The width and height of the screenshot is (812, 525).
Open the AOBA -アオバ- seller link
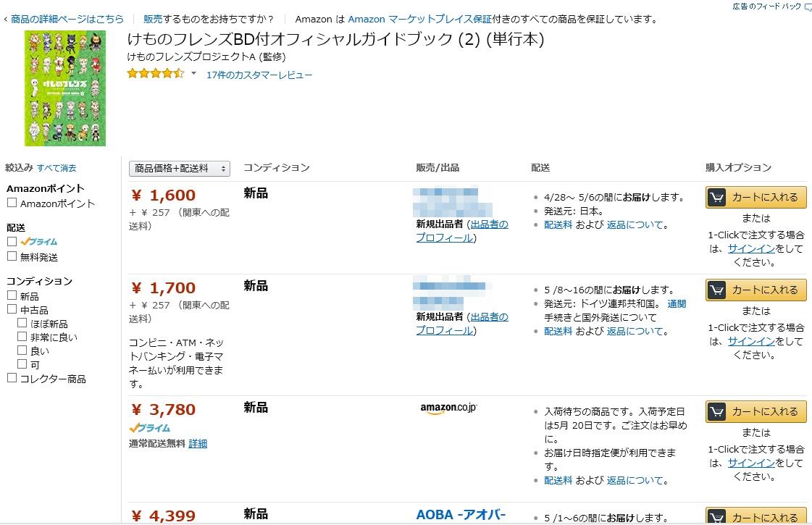(461, 515)
